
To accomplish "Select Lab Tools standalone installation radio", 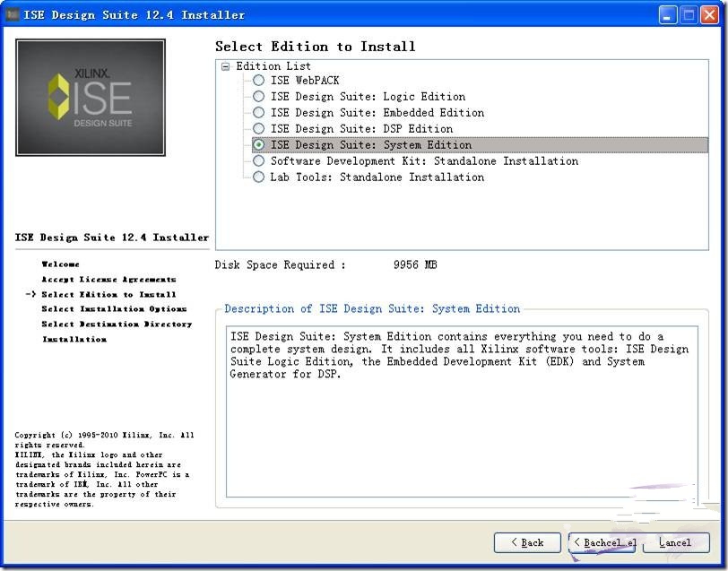I will 258,177.
